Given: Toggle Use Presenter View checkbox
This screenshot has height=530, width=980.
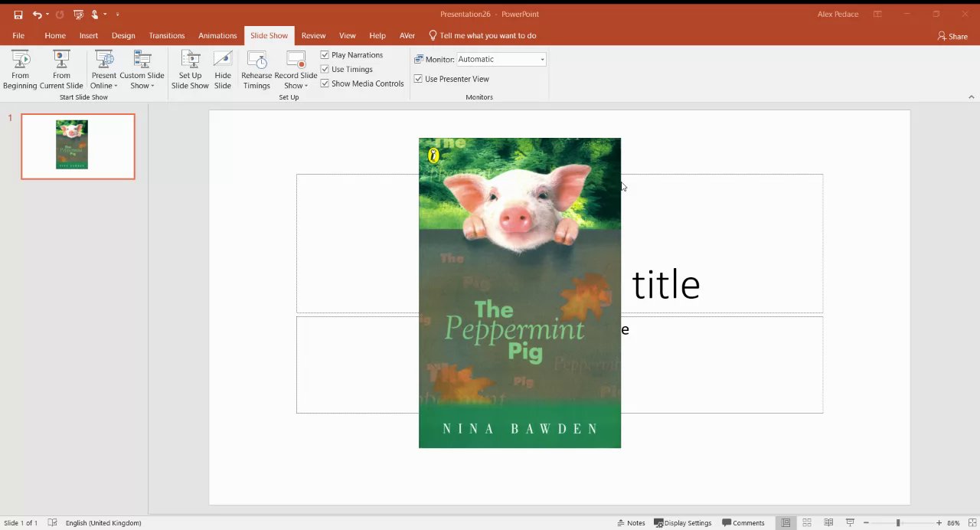Looking at the screenshot, I should pos(418,79).
